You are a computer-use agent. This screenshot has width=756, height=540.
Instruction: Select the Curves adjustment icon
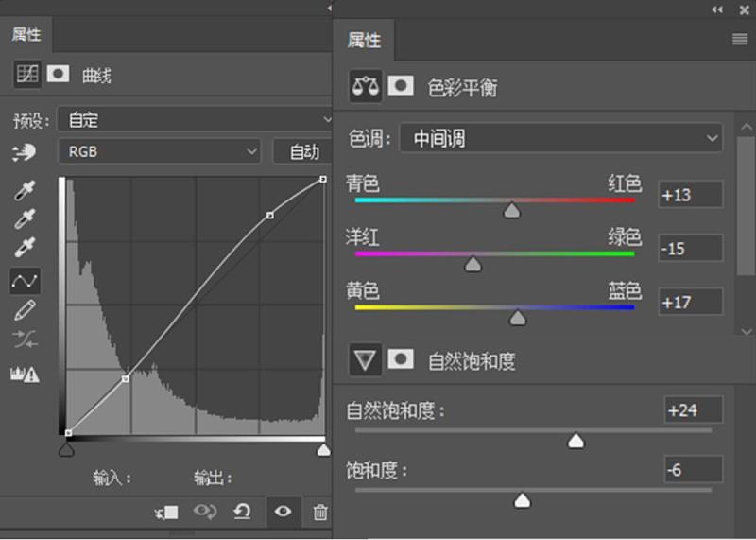27,74
